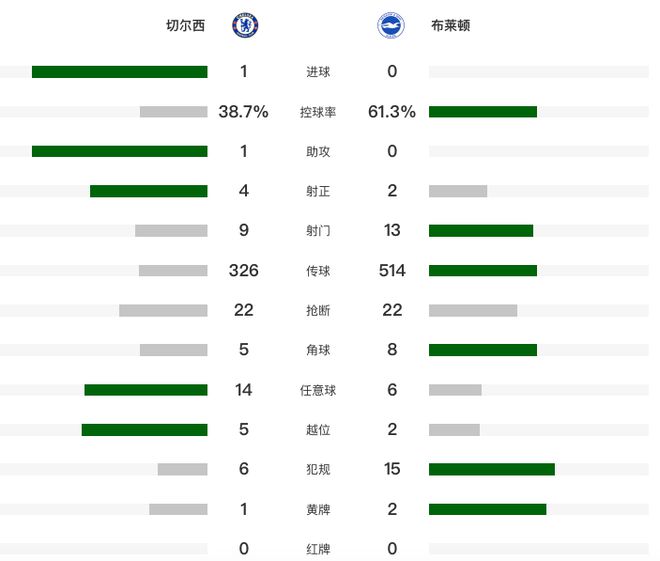Click Brighton's green possession bar
The height and width of the screenshot is (561, 660).
(x=483, y=112)
